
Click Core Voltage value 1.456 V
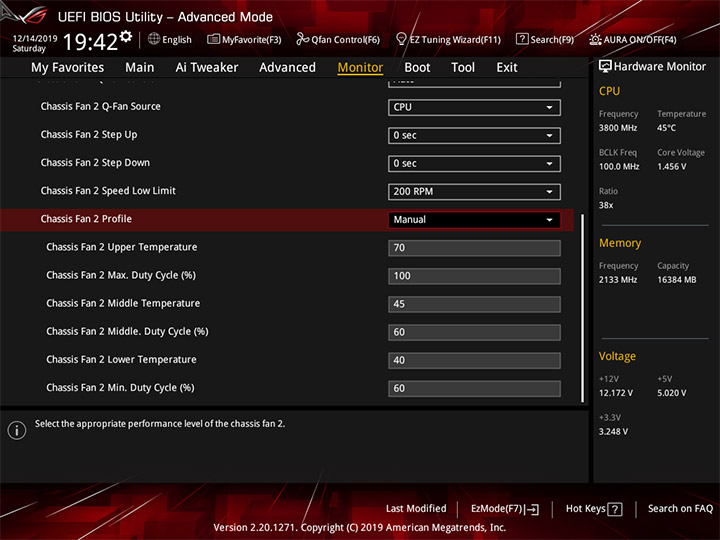pyautogui.click(x=672, y=166)
